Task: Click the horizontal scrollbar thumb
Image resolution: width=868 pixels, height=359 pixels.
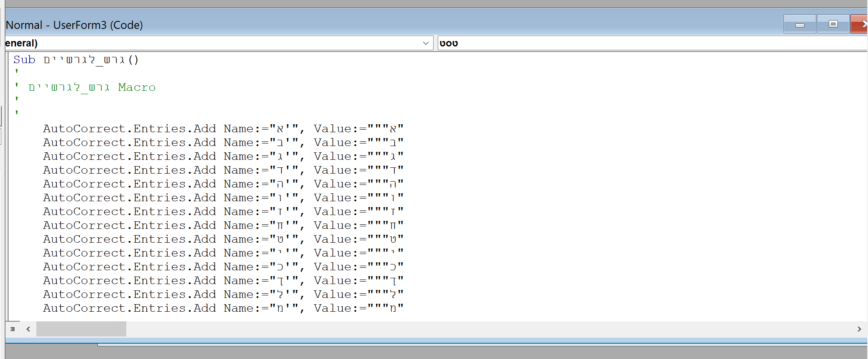Action: pos(81,329)
